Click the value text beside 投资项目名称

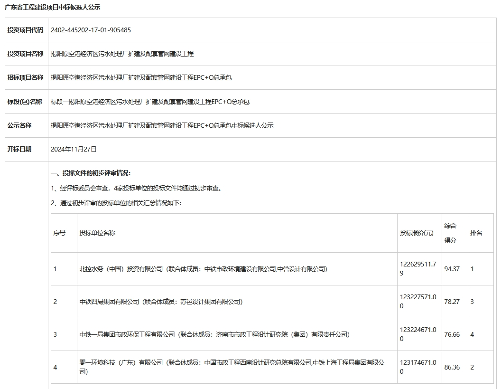[x=122, y=54]
